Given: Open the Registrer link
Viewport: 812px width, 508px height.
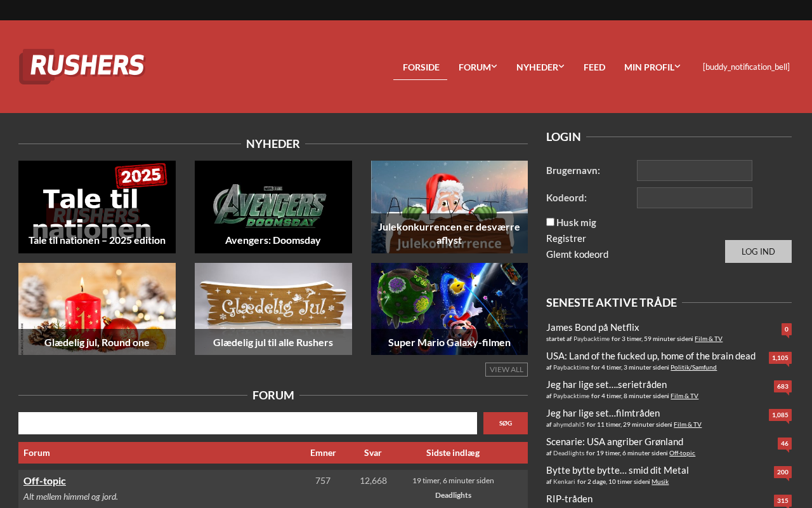Looking at the screenshot, I should tap(566, 238).
